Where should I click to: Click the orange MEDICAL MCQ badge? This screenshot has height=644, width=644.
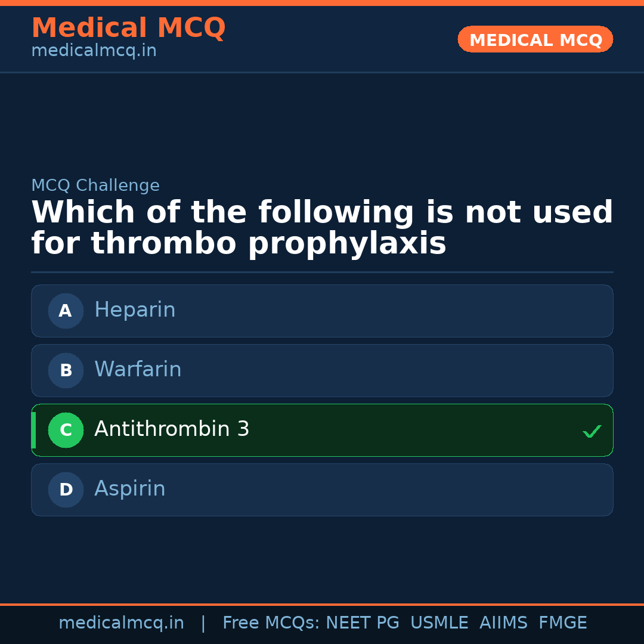[535, 39]
